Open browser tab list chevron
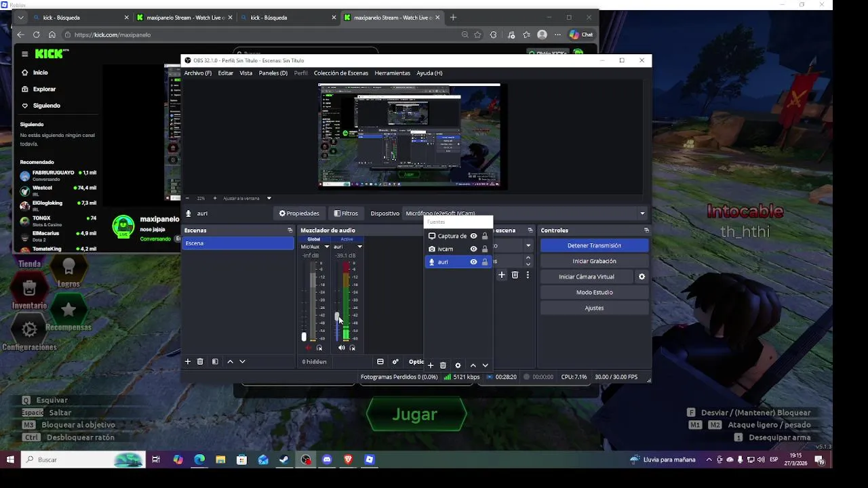868x488 pixels. point(21,18)
